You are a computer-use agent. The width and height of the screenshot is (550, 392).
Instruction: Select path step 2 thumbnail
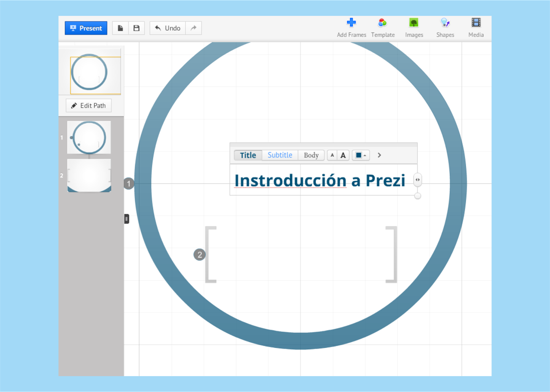(x=89, y=175)
